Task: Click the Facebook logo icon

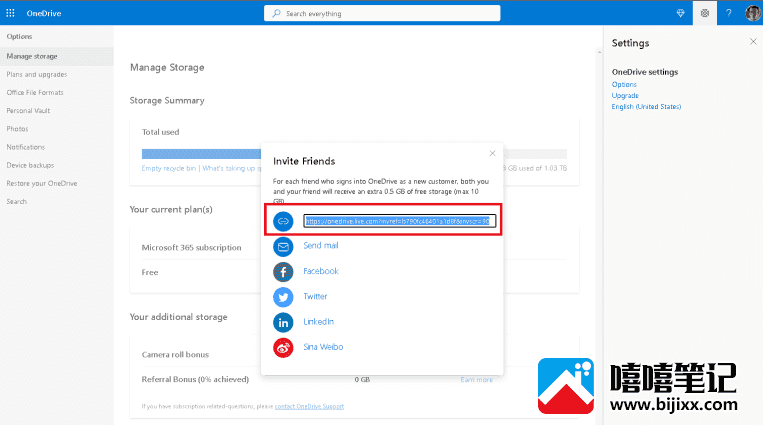Action: tap(283, 272)
